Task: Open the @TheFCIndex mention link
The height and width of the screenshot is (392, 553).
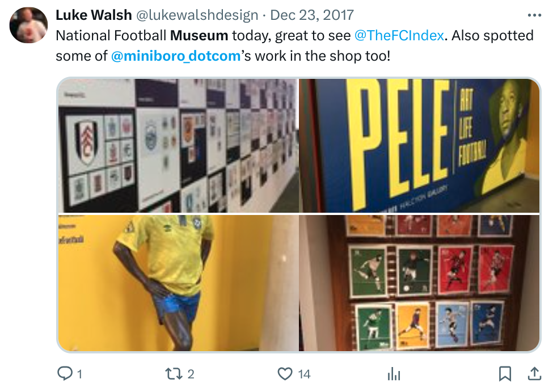Action: 399,36
